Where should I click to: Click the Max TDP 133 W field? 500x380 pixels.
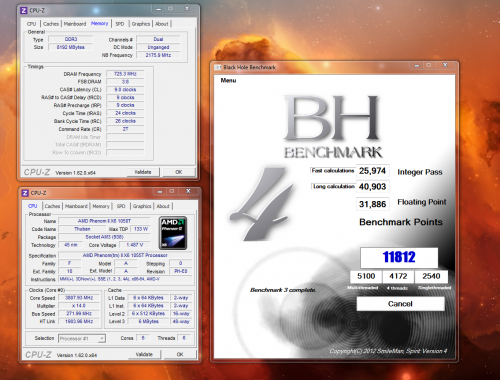(141, 229)
